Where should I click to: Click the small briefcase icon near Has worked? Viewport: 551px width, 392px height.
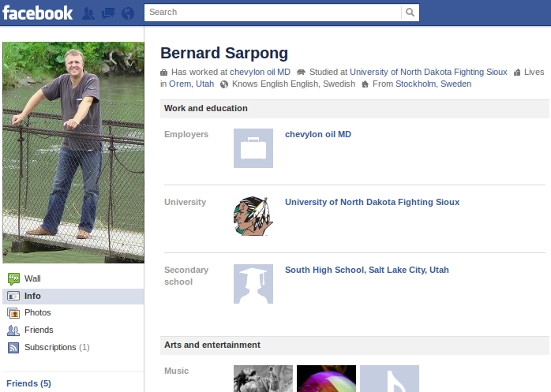click(x=163, y=73)
